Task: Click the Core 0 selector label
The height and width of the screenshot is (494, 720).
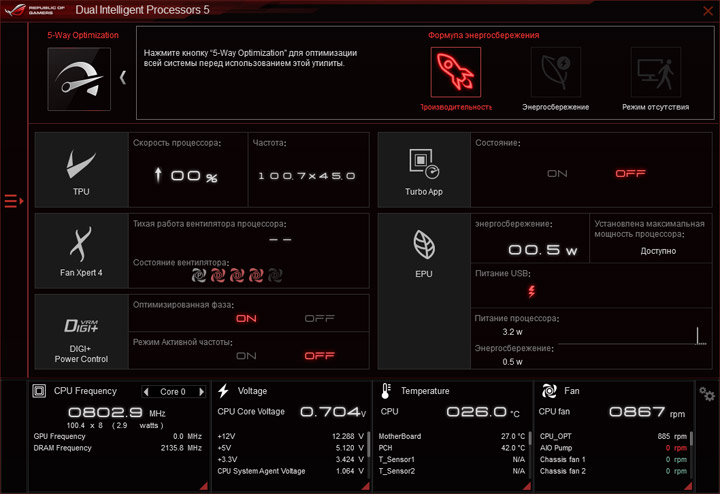Action: pos(173,392)
